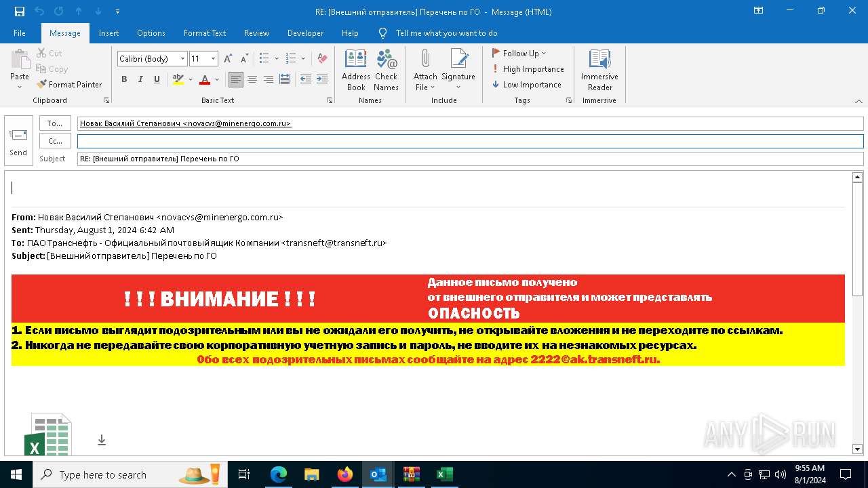Open the Excel attachment icon
Viewport: 868px width, 488px height.
pyautogui.click(x=48, y=434)
